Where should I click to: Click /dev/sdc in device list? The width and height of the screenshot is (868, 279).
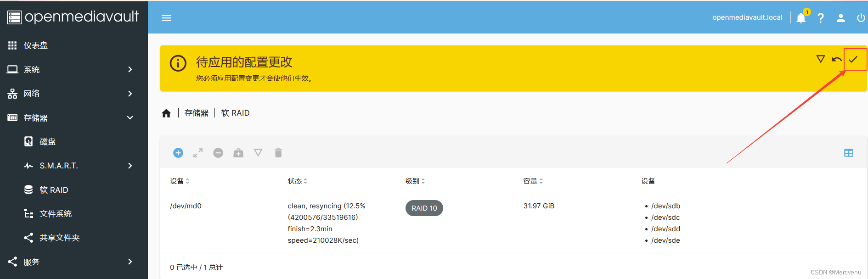pos(665,218)
